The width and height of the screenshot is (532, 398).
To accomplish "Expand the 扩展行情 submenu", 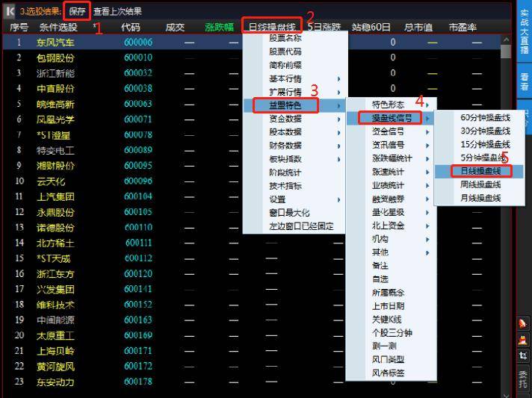I will click(294, 92).
